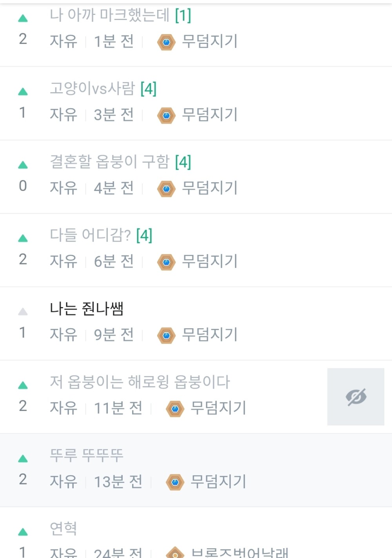The height and width of the screenshot is (558, 392).
Task: Open the unread post '나는 줜나쌤'
Action: (87, 309)
